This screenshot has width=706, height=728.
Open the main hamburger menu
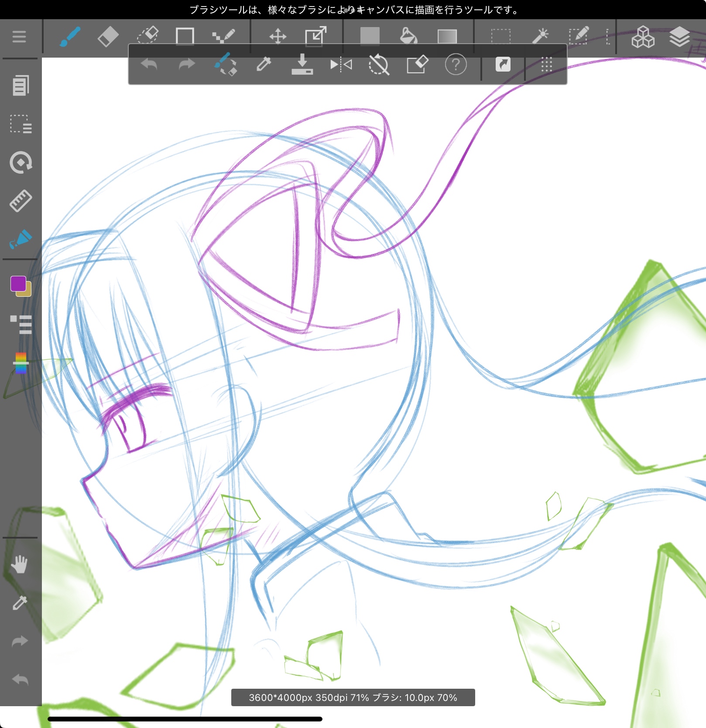coord(19,37)
